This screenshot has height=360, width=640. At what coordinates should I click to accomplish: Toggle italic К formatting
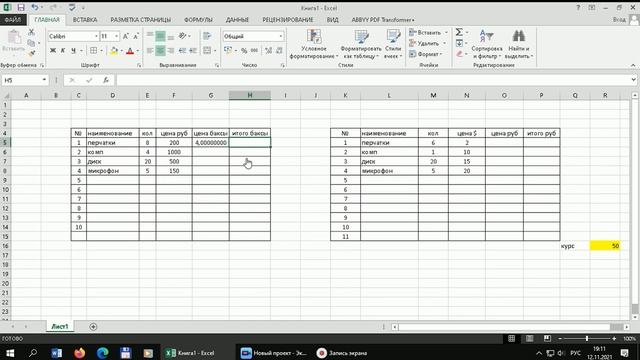coord(63,51)
